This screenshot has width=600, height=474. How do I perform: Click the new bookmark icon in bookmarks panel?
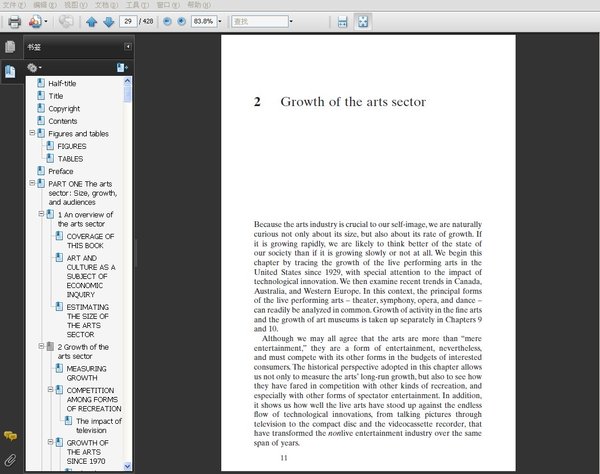tap(122, 67)
